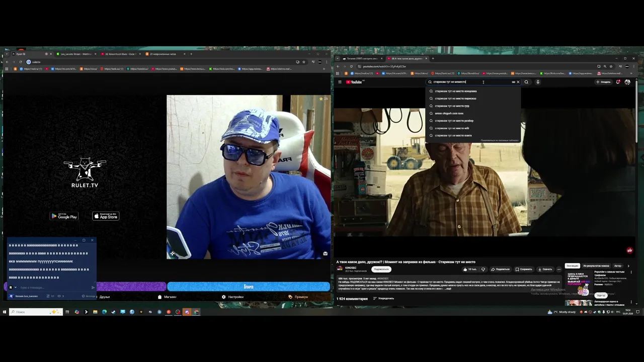Image resolution: width=644 pixels, height=362 pixels.
Task: Choose suggestion 'старикам тут не место разбор'
Action: [x=473, y=121]
